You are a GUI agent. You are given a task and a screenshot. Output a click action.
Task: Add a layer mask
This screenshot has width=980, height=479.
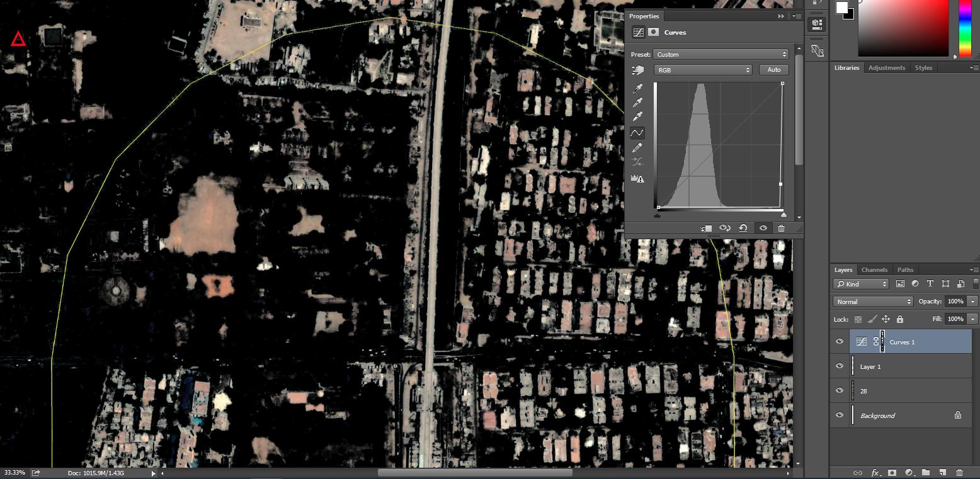click(x=892, y=473)
